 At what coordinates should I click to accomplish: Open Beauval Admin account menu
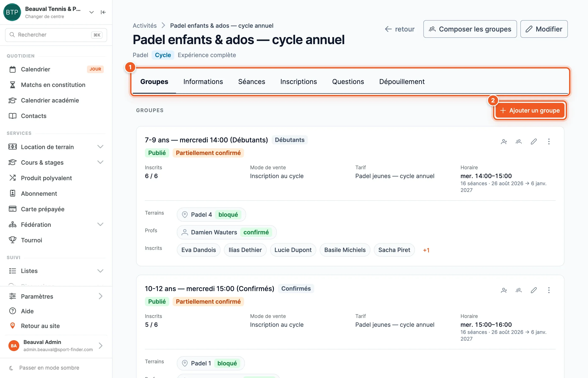(x=56, y=346)
